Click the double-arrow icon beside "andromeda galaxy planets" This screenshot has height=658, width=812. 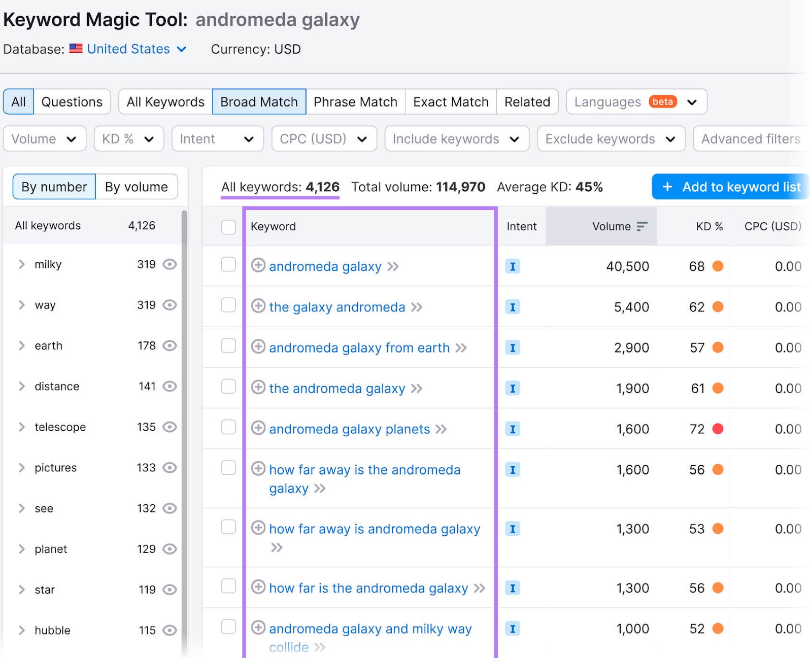point(442,429)
